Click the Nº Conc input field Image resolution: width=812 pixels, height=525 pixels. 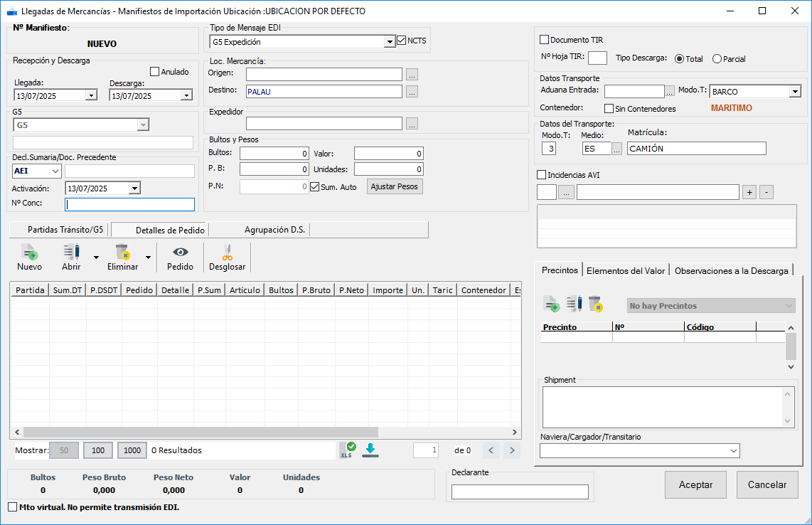(x=129, y=204)
